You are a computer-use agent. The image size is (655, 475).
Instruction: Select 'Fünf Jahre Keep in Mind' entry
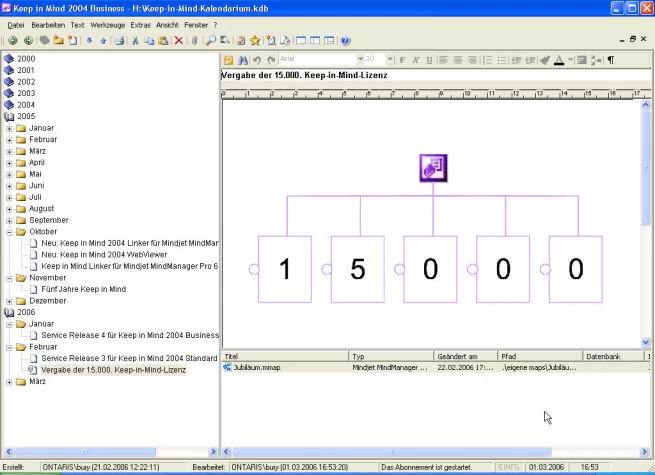coord(83,289)
